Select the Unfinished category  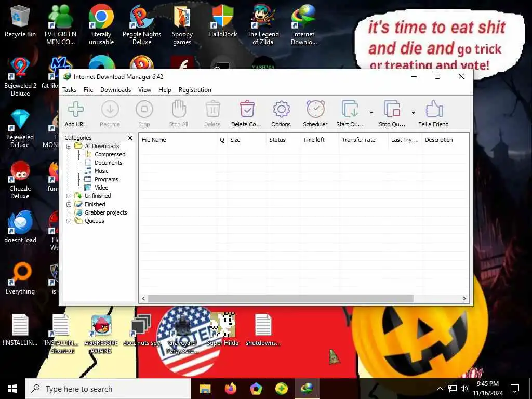click(98, 196)
